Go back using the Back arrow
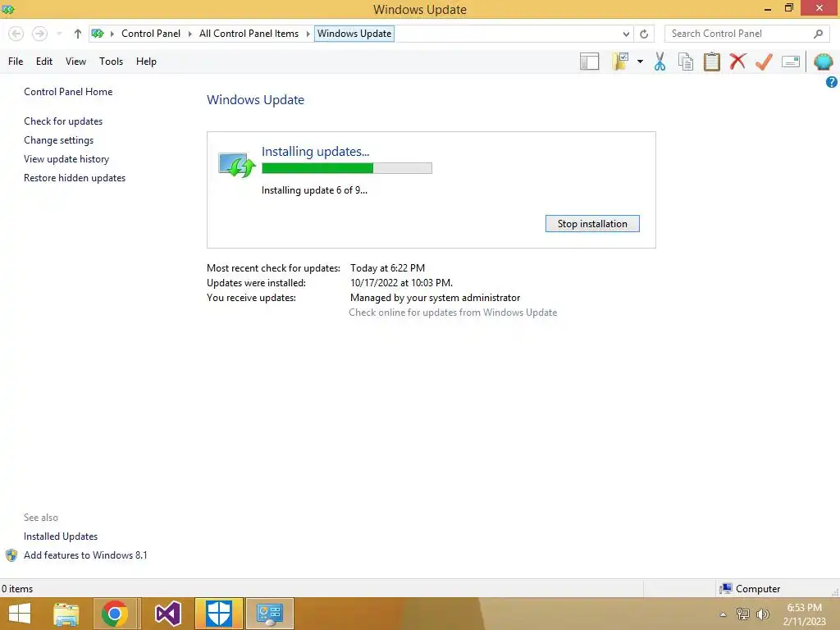The image size is (840, 630). coord(16,34)
